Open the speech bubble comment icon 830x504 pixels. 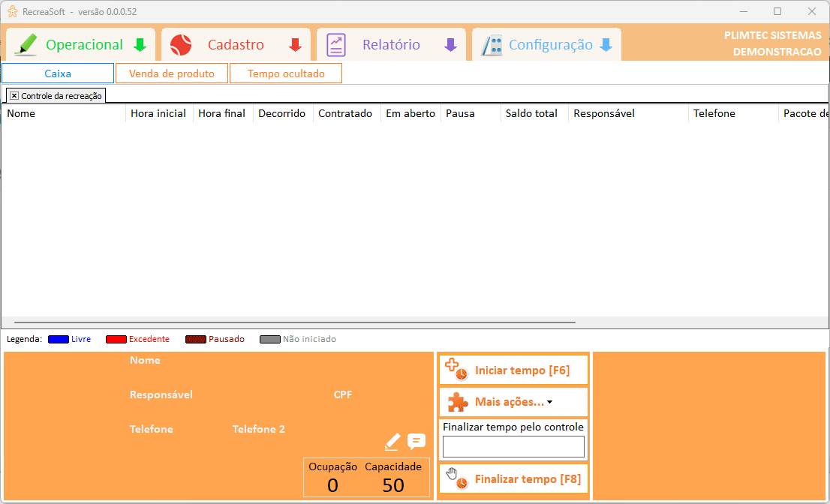tap(417, 442)
